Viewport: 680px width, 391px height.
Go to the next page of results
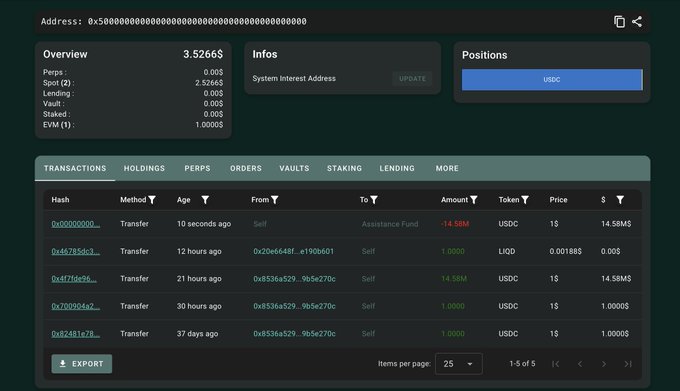pos(604,364)
